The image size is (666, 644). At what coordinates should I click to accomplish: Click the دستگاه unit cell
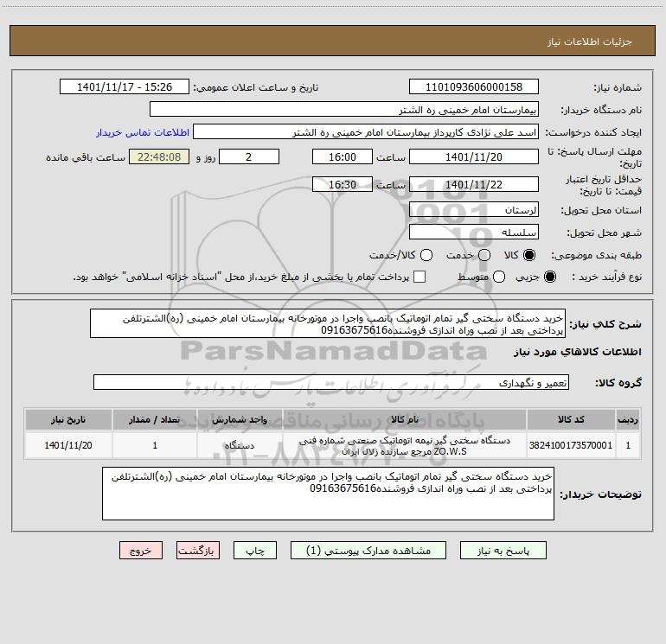click(240, 445)
